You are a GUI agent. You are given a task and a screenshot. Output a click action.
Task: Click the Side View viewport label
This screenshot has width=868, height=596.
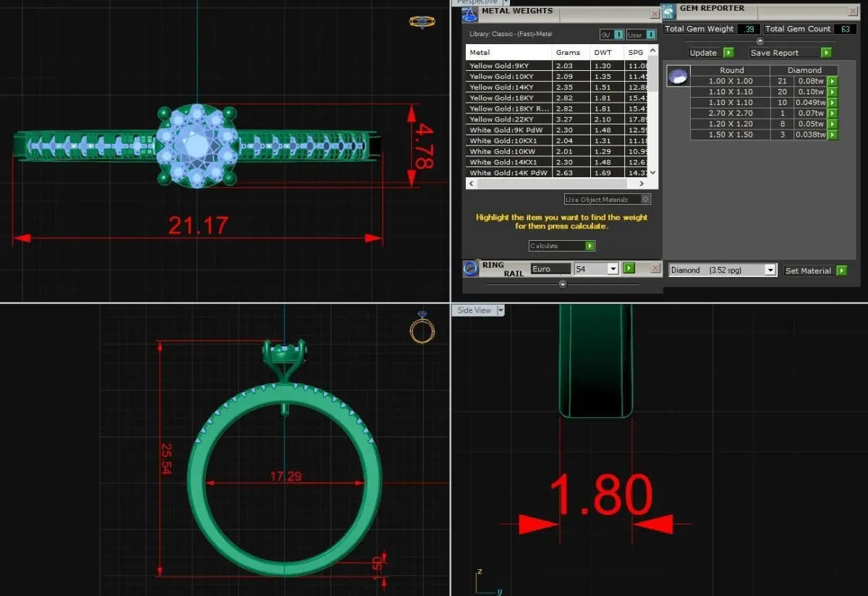coord(475,310)
